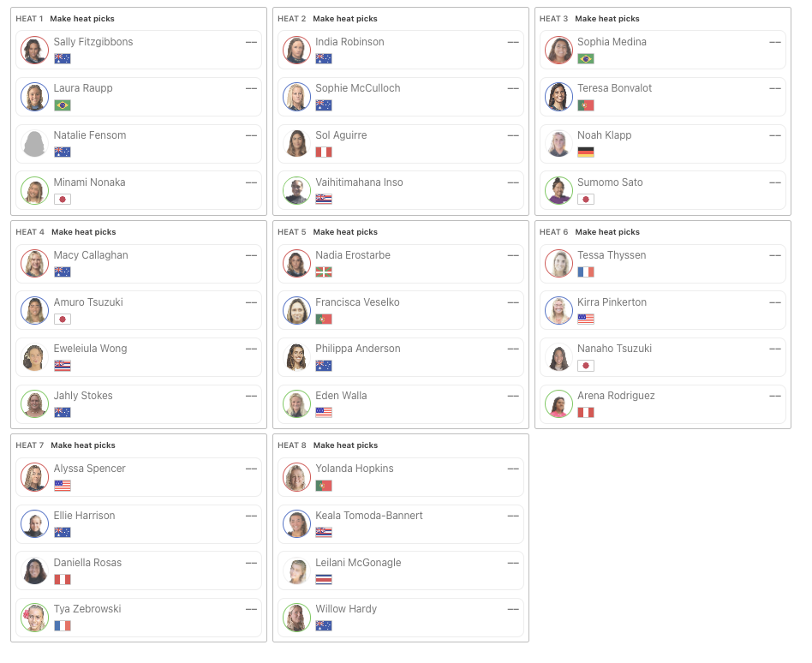The height and width of the screenshot is (663, 812).
Task: Click Sally Fitzgibbons' avatar photo
Action: click(x=35, y=51)
